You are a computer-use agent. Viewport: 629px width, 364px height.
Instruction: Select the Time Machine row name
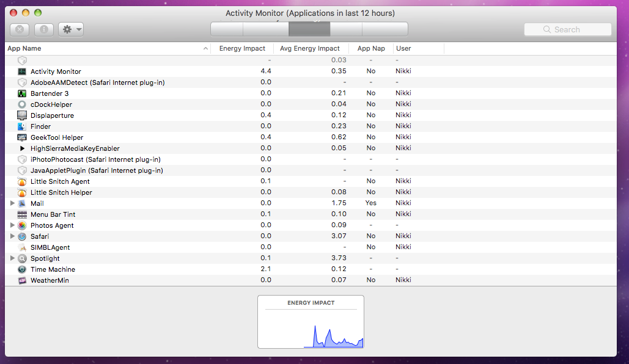[53, 269]
